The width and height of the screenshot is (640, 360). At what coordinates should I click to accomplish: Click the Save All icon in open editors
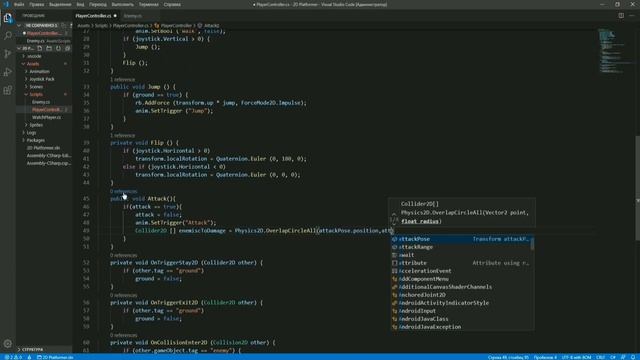click(x=63, y=25)
